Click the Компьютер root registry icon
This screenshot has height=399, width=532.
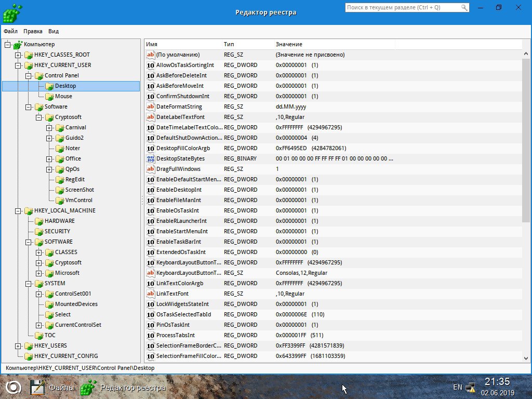coord(18,45)
